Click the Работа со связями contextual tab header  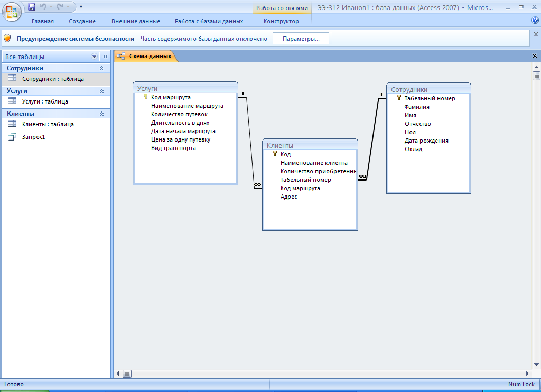click(282, 8)
